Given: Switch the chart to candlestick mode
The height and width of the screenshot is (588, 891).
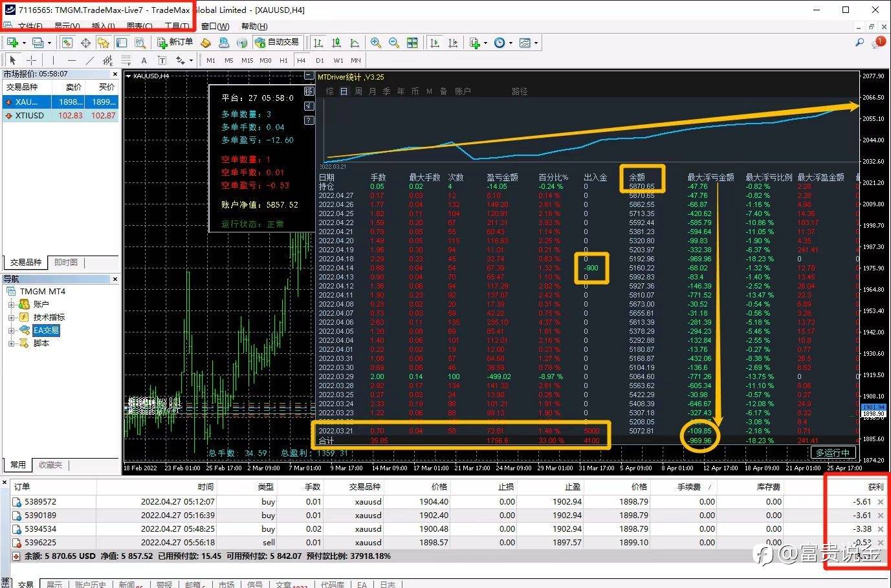Looking at the screenshot, I should (336, 43).
